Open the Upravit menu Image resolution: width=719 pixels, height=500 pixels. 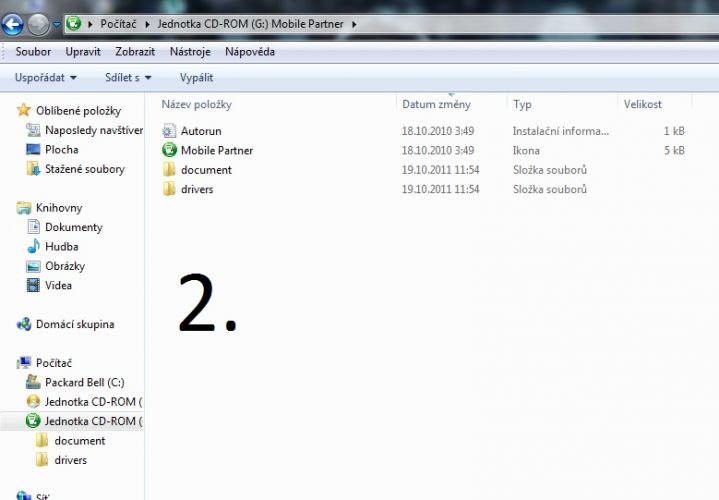coord(83,51)
